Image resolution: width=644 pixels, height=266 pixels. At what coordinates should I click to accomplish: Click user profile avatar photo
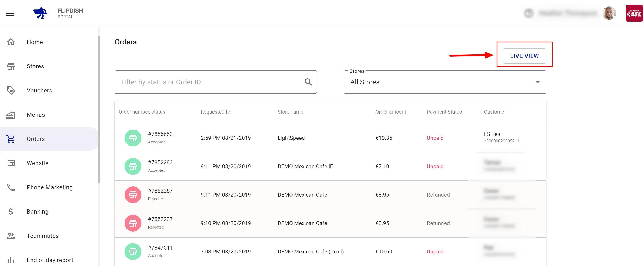[609, 13]
